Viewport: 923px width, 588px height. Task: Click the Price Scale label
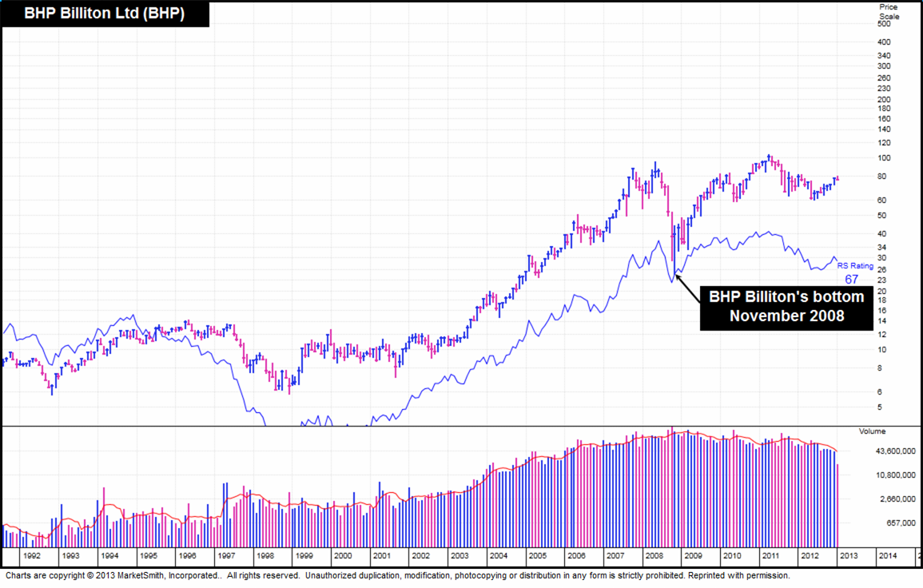click(889, 12)
